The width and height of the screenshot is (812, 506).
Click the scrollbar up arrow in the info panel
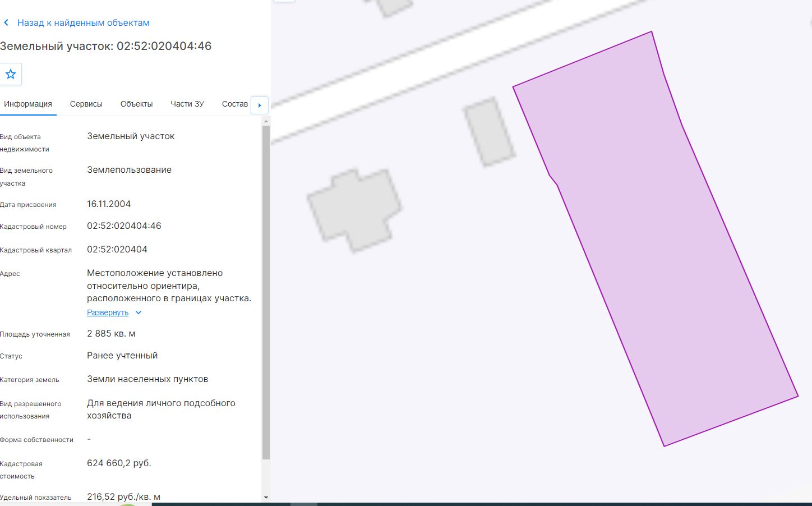click(x=266, y=121)
